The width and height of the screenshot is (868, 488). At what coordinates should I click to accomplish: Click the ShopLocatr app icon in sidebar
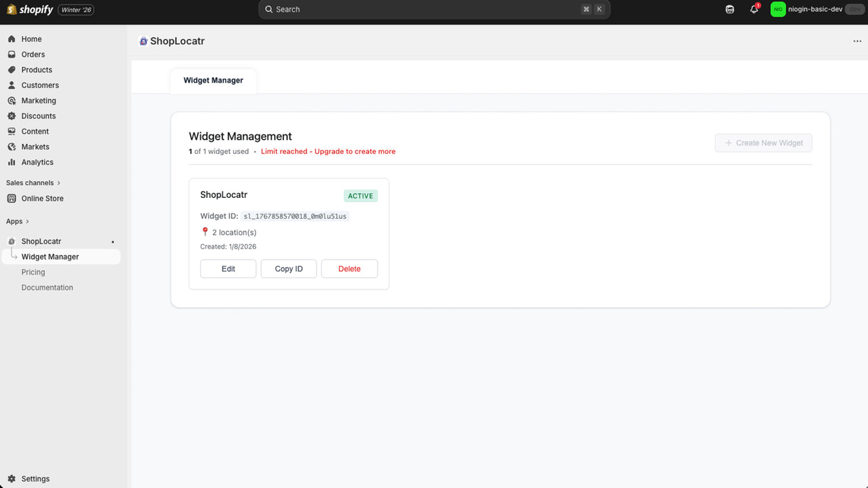coord(12,241)
